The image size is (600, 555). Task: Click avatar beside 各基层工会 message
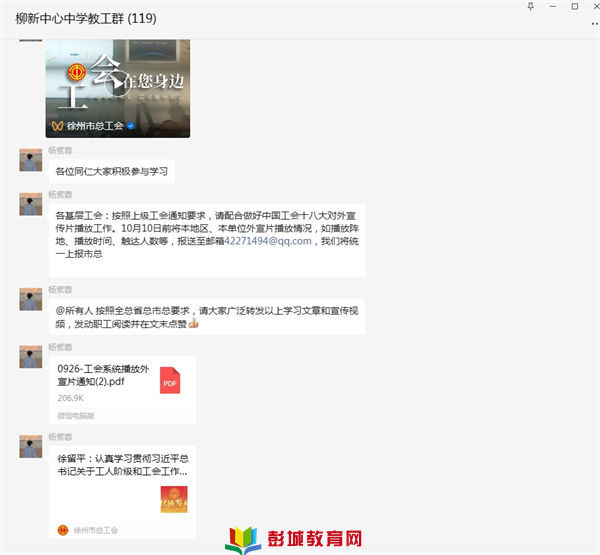[31, 204]
